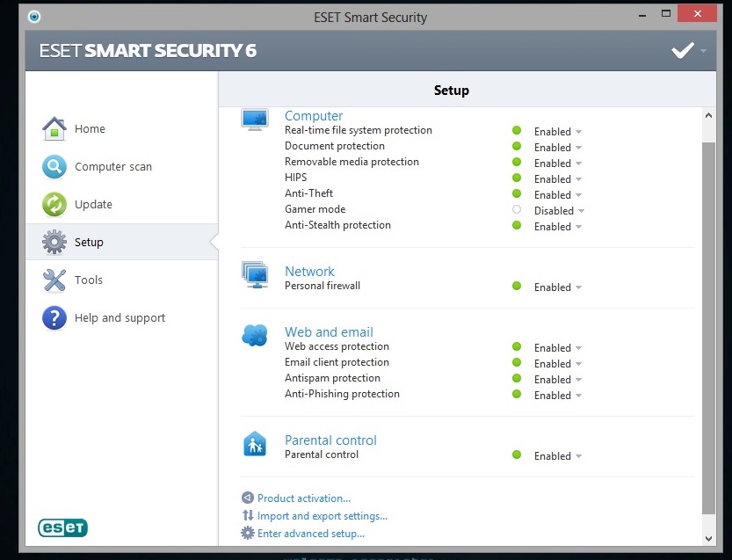The image size is (732, 560).
Task: Open the Gamer mode Disabled dropdown
Action: click(559, 211)
